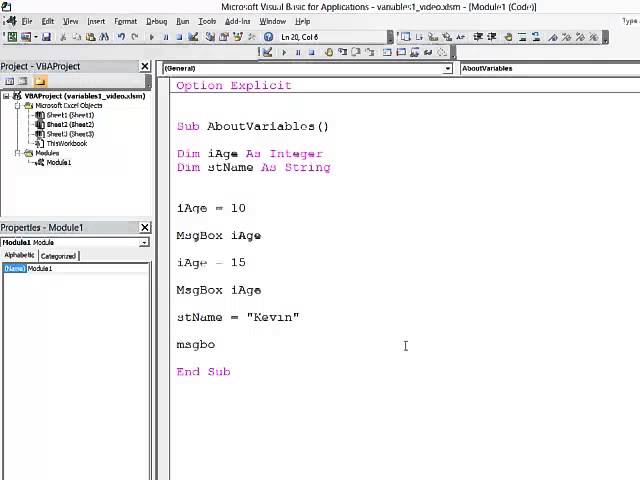
Task: Click Step Over on the Debug toolbar
Action: pyautogui.click(x=356, y=52)
